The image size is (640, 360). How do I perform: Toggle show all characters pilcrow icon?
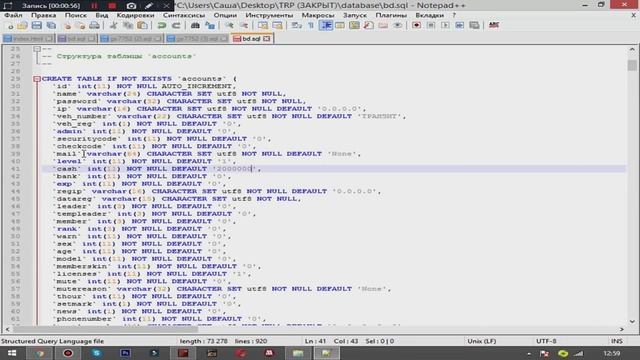coord(311,26)
